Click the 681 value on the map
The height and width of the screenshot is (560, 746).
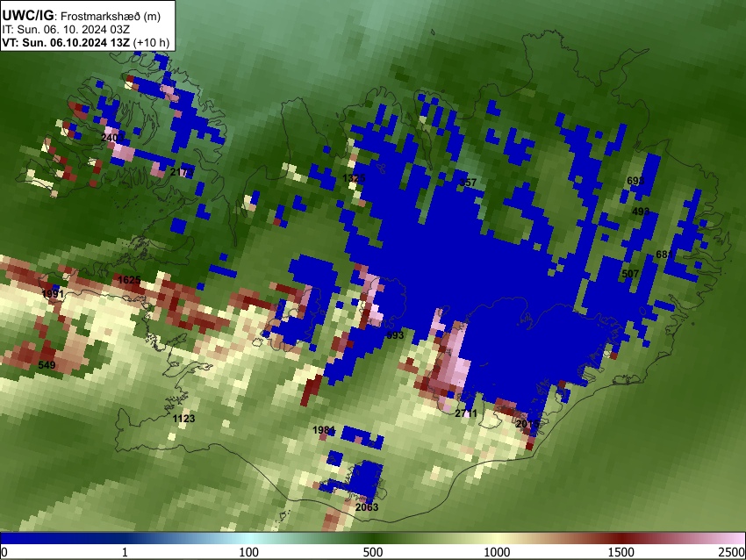664,255
